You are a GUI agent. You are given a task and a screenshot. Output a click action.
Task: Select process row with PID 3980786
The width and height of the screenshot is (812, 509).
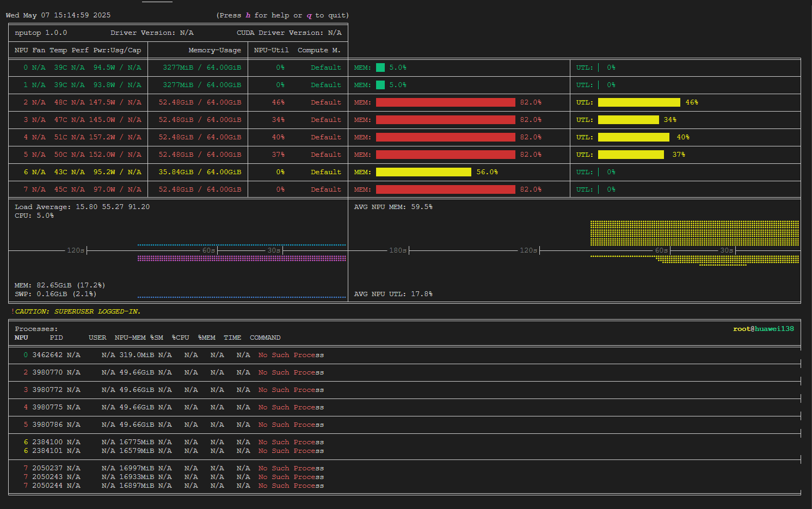[404, 425]
